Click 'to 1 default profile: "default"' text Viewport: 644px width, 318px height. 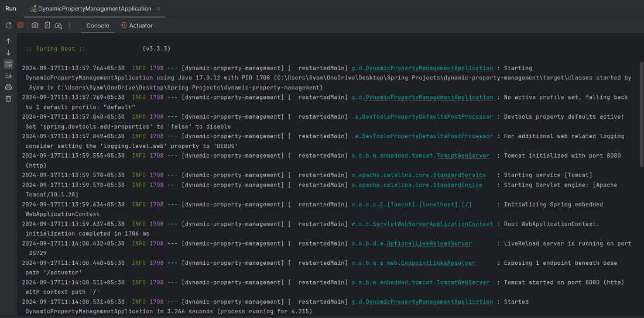click(80, 107)
